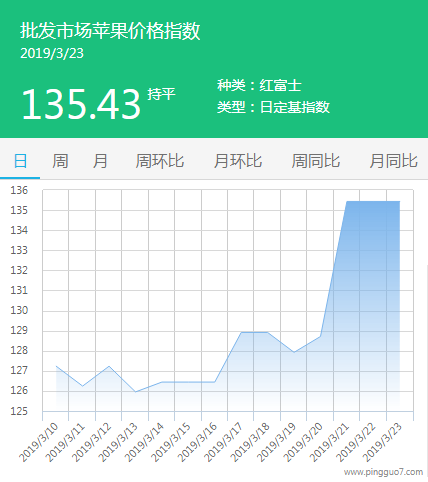Click x-axis date label 2019/3/19
This screenshot has height=482, width=428.
pos(277,442)
